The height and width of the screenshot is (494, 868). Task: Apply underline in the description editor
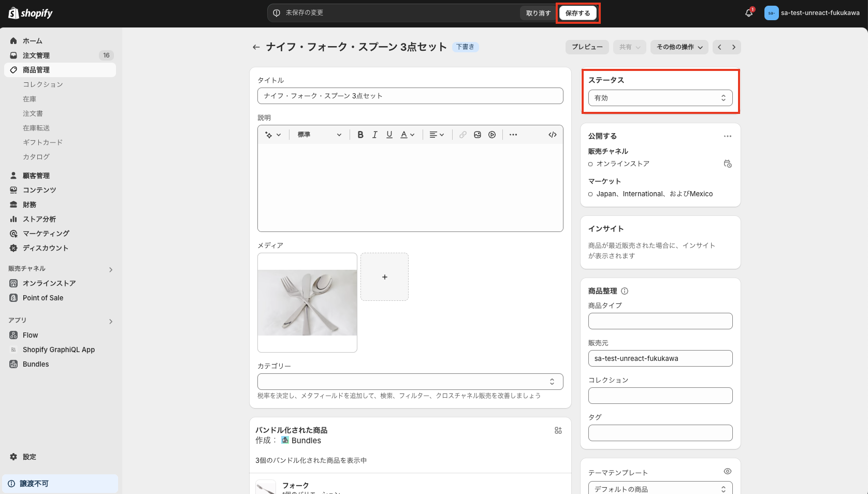[389, 134]
